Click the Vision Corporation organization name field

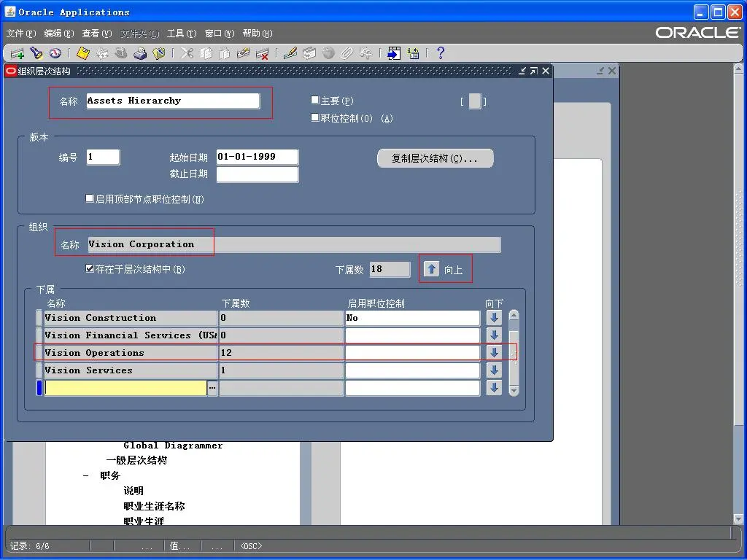tap(294, 244)
